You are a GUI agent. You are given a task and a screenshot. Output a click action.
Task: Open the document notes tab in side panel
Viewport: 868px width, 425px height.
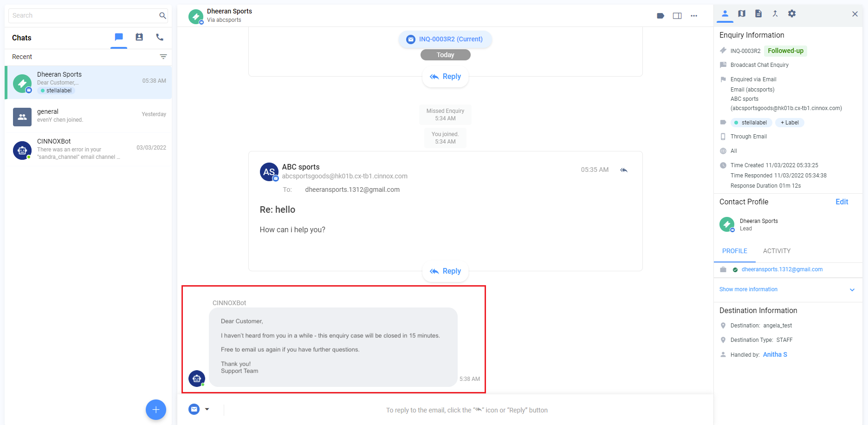[758, 14]
